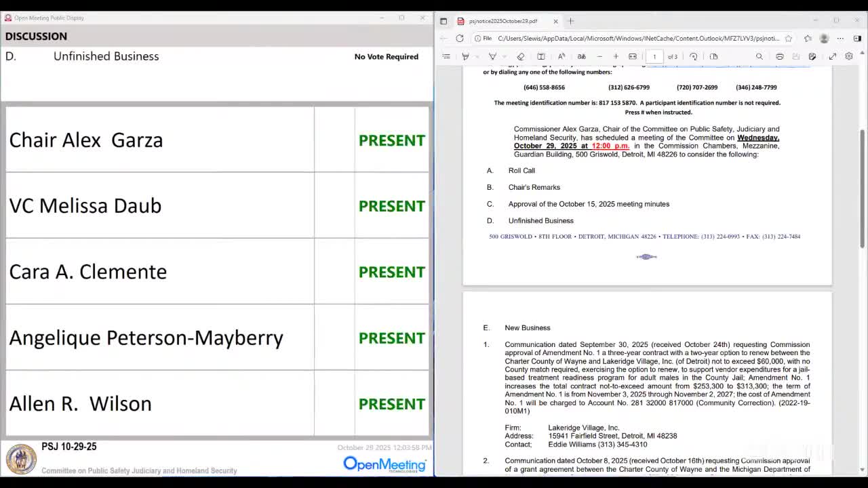Click the PDF page number field
Screen dimensions: 868x488
click(x=654, y=56)
